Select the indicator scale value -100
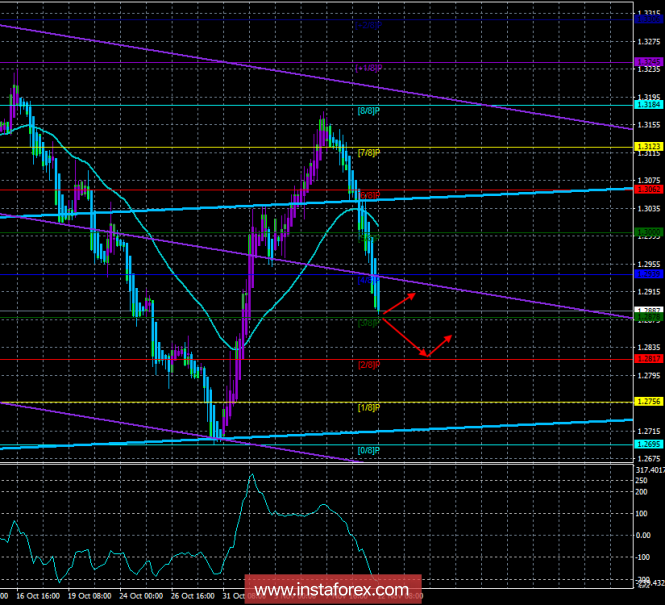This screenshot has width=665, height=605. [x=643, y=557]
